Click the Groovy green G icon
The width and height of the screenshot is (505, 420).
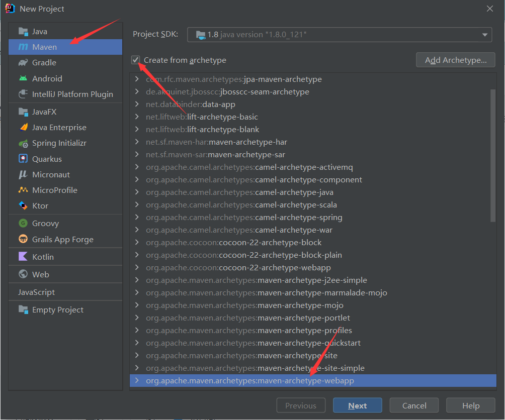pos(23,223)
